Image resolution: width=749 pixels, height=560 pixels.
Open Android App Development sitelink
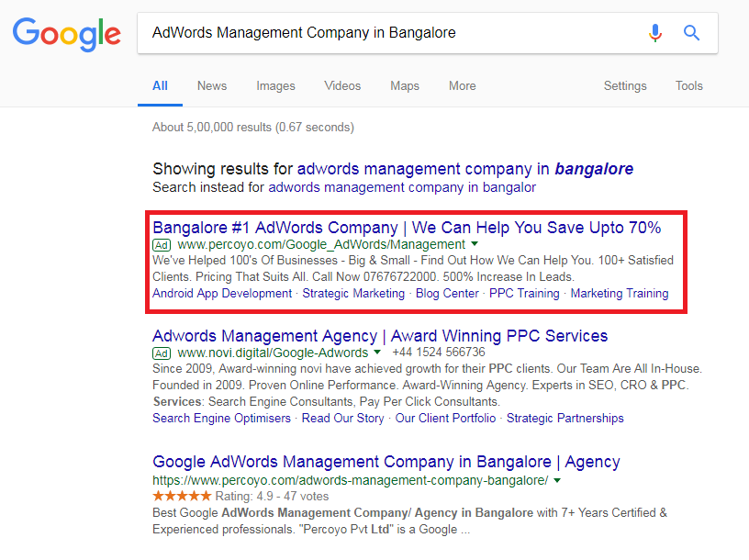222,294
